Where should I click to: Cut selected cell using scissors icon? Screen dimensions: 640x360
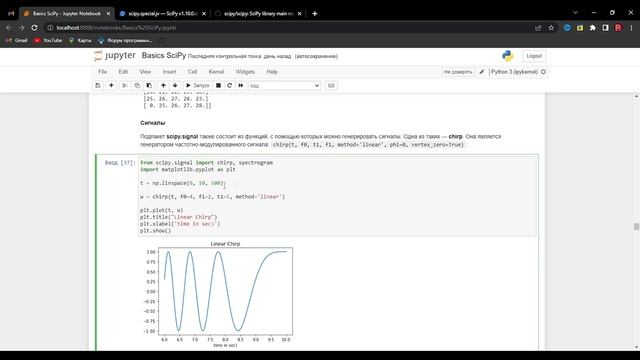tap(125, 86)
